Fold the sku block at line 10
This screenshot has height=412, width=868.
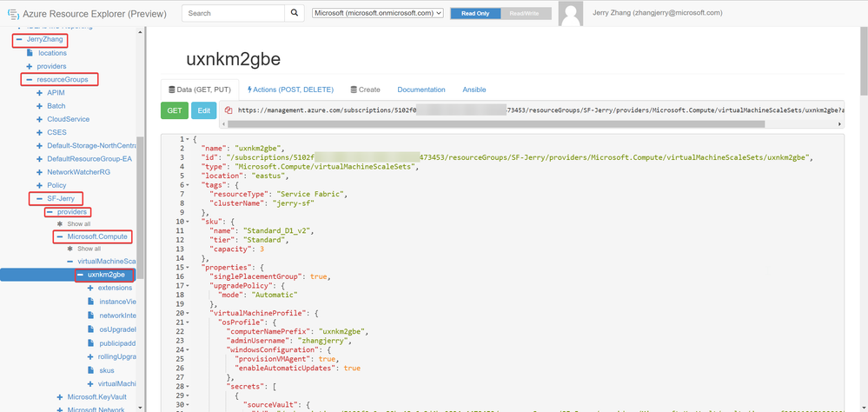click(189, 221)
